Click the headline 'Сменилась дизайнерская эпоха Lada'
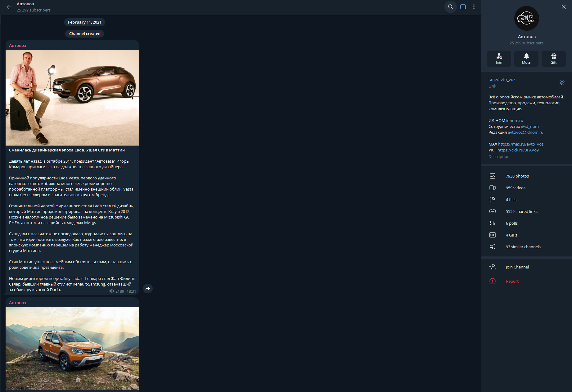 coord(67,150)
